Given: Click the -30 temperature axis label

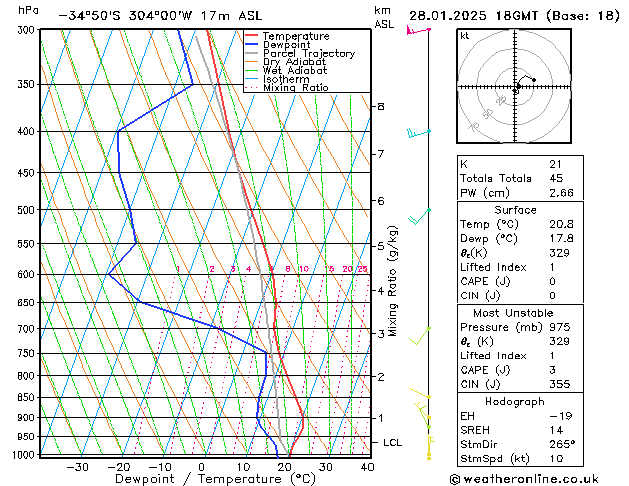Looking at the screenshot, I should point(77,467).
